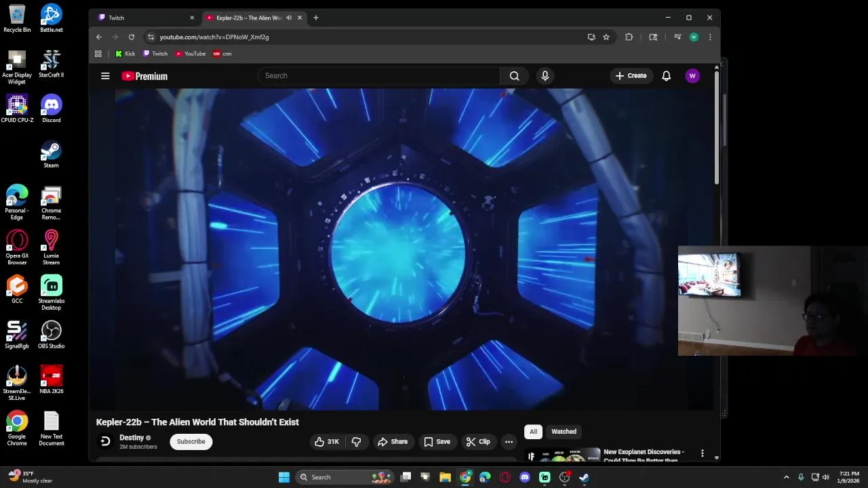The image size is (868, 488).
Task: Clip the video
Action: [x=478, y=441]
